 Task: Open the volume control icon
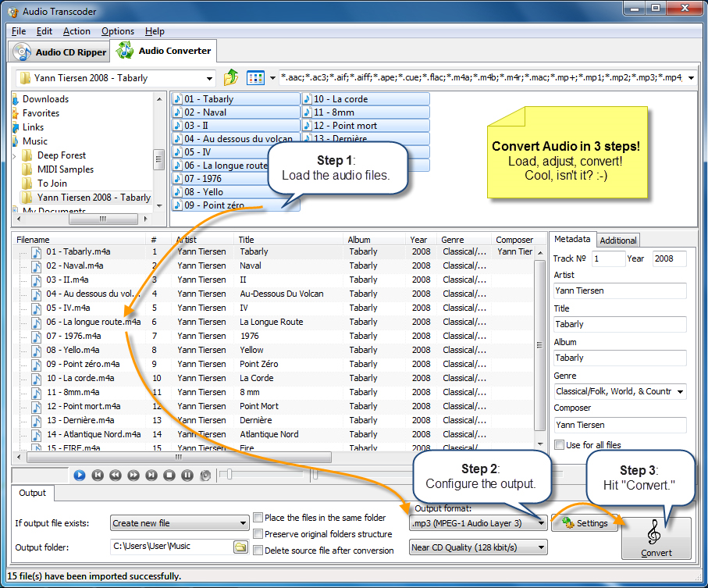[205, 475]
